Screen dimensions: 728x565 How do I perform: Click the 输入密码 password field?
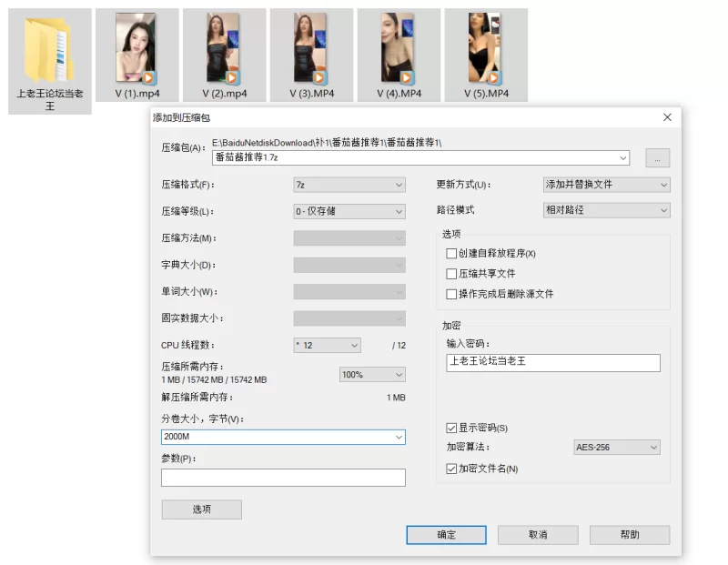click(553, 363)
